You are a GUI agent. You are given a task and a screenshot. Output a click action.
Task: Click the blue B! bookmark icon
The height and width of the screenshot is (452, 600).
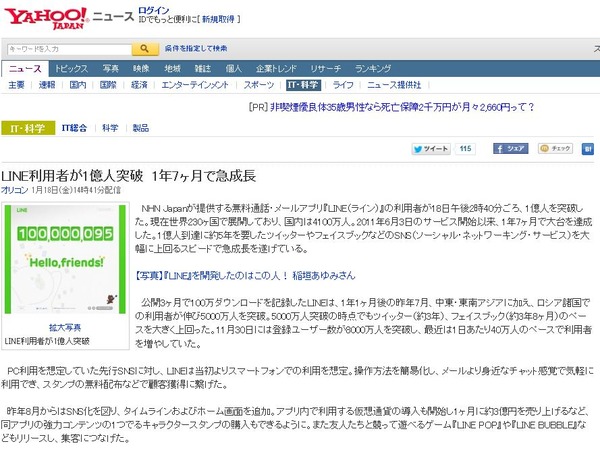coord(588,149)
